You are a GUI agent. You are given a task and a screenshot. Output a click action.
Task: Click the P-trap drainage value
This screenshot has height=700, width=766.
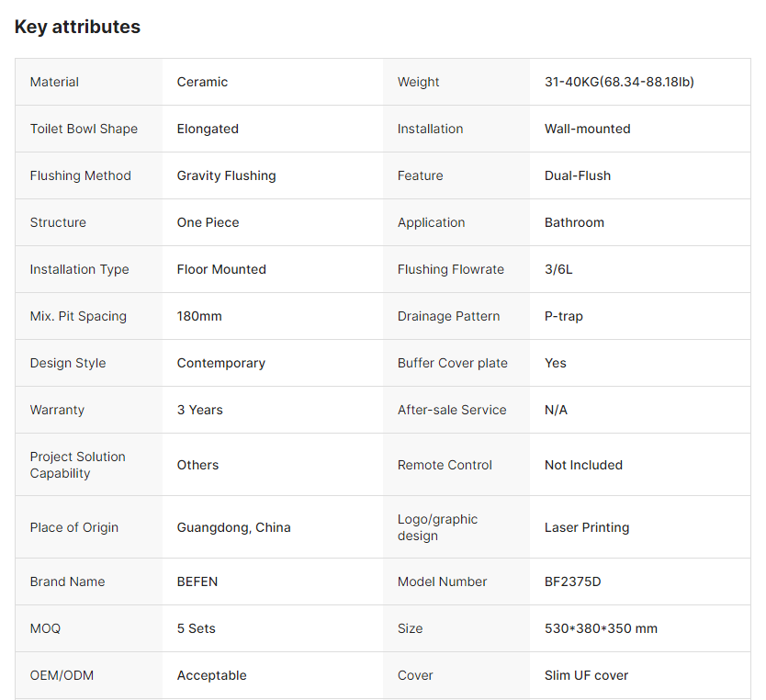tap(563, 316)
